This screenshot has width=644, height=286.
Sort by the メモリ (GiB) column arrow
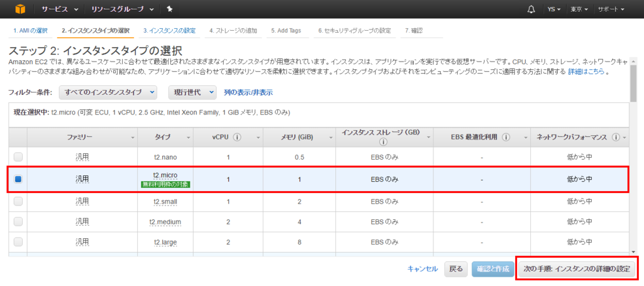pyautogui.click(x=331, y=138)
